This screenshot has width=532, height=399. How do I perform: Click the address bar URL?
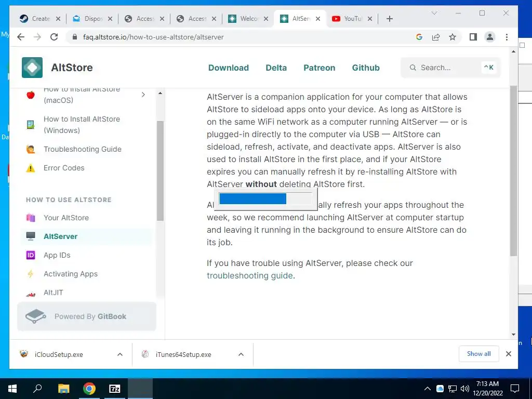coord(153,37)
